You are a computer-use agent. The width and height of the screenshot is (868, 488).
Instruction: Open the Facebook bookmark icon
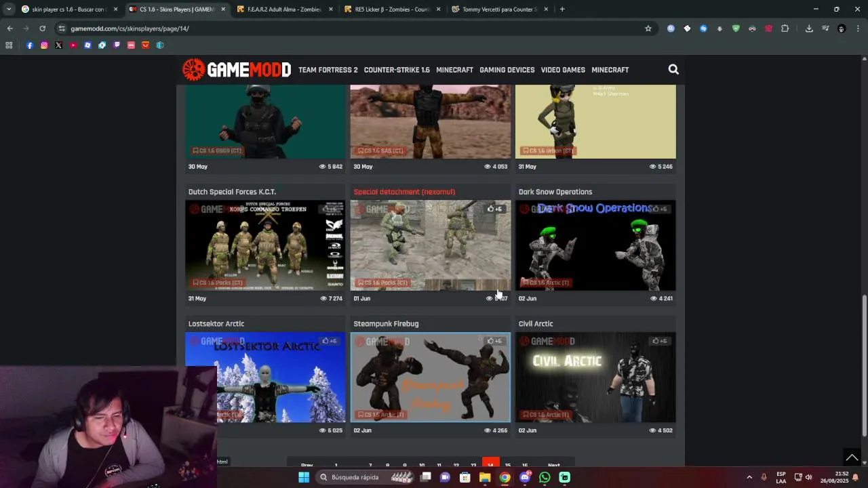(x=30, y=45)
